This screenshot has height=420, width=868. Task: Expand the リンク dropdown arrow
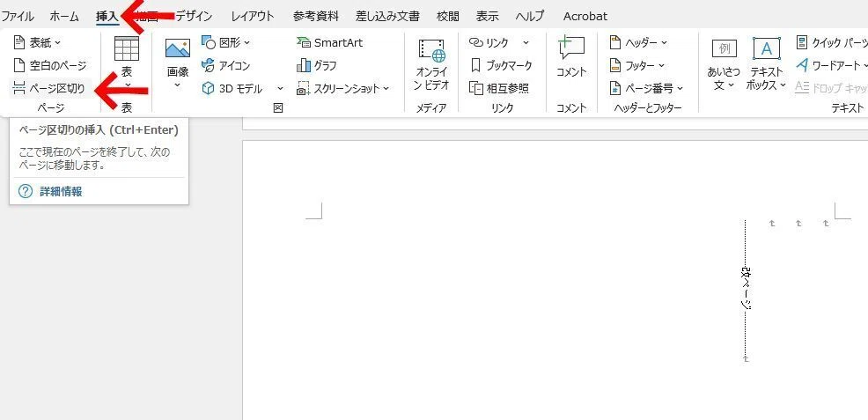tap(526, 42)
